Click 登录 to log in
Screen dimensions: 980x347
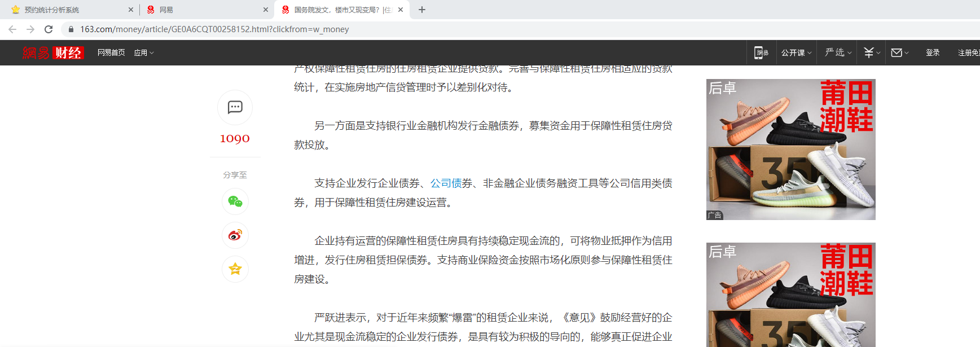933,52
